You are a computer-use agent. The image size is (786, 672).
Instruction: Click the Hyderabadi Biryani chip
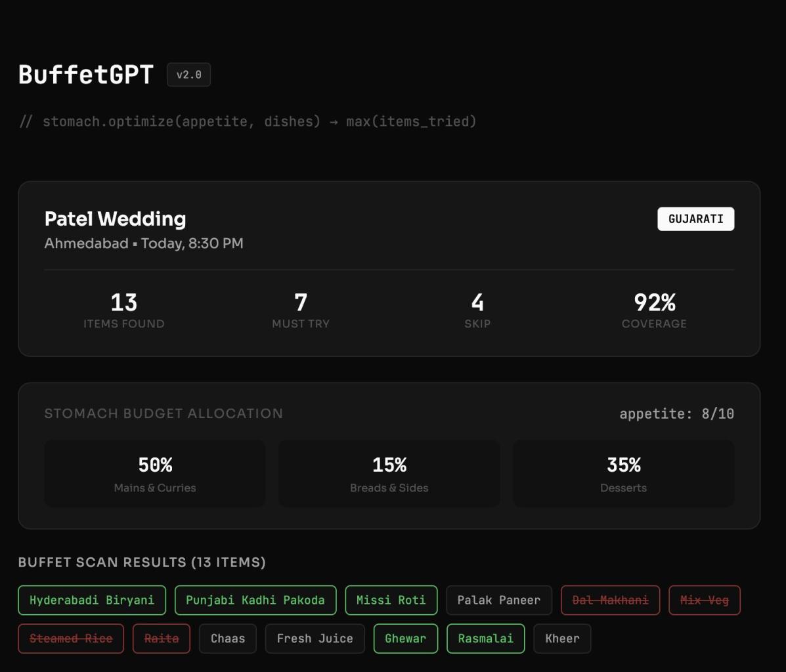coord(92,600)
